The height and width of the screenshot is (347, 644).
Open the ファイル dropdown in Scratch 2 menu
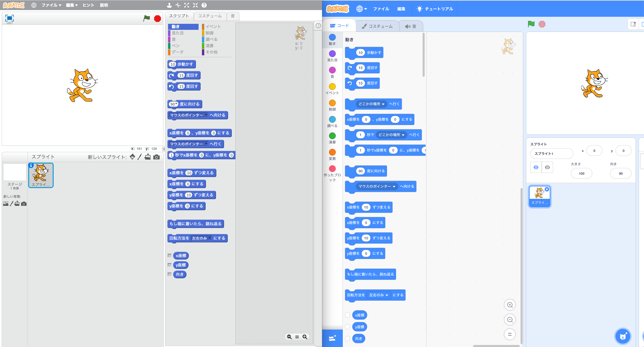(51, 5)
